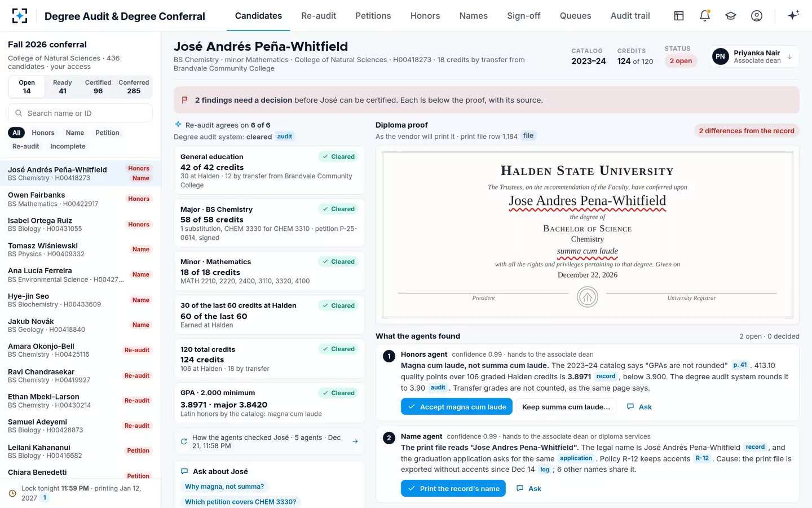Screen dimensions: 812x508
Task: Select the Ready 41 status counter
Action: (x=62, y=86)
